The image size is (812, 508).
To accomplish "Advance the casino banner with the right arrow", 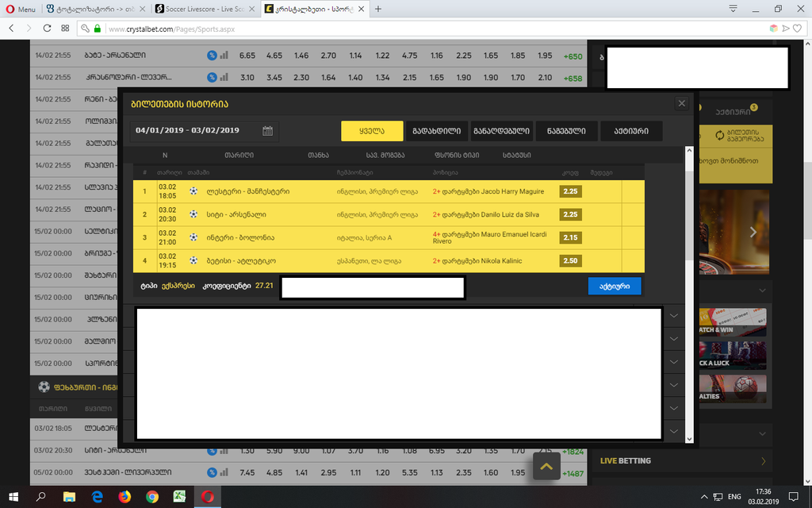I will tap(753, 233).
